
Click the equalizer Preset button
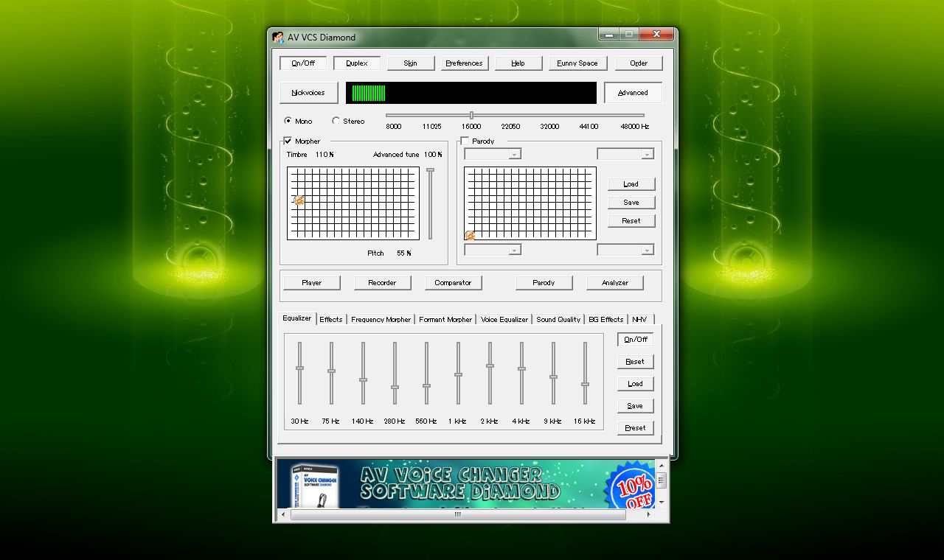[636, 428]
